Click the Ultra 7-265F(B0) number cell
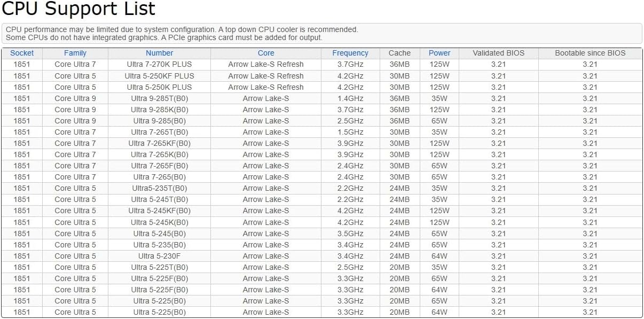 point(160,166)
